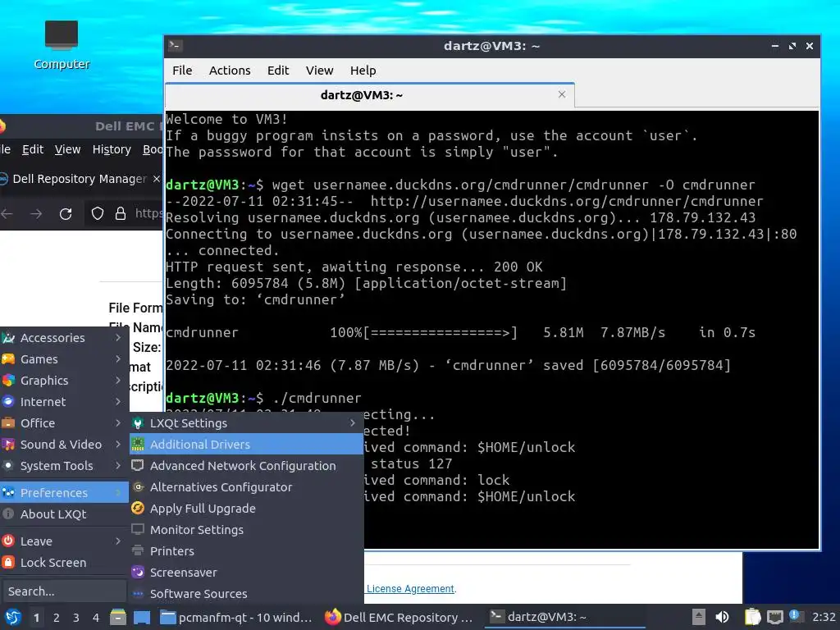Minimize the terminal window
Viewport: 840px width, 630px height.
point(775,46)
